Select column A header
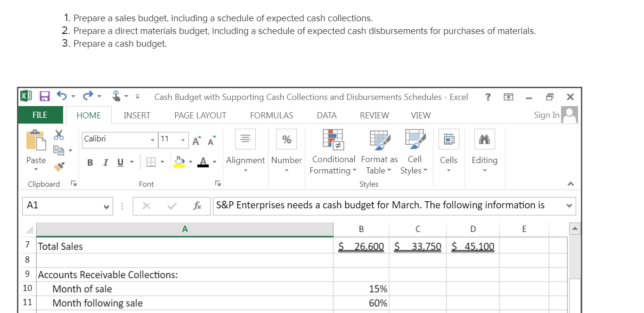 click(185, 230)
